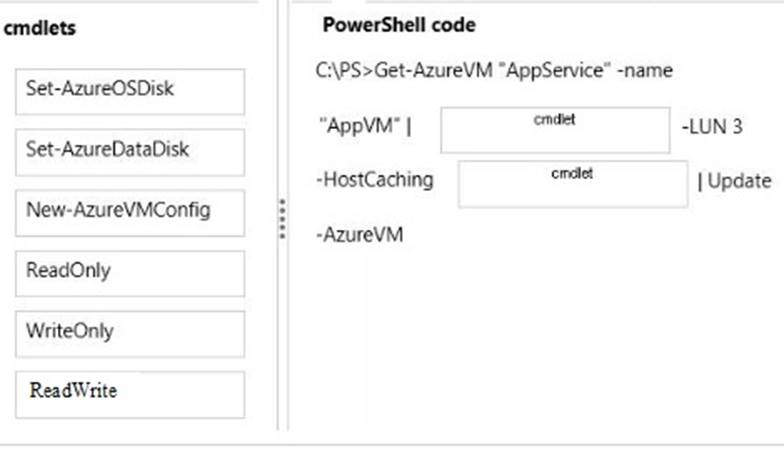This screenshot has width=784, height=449.
Task: Grab the dotted panel splitter handle
Action: tap(283, 218)
